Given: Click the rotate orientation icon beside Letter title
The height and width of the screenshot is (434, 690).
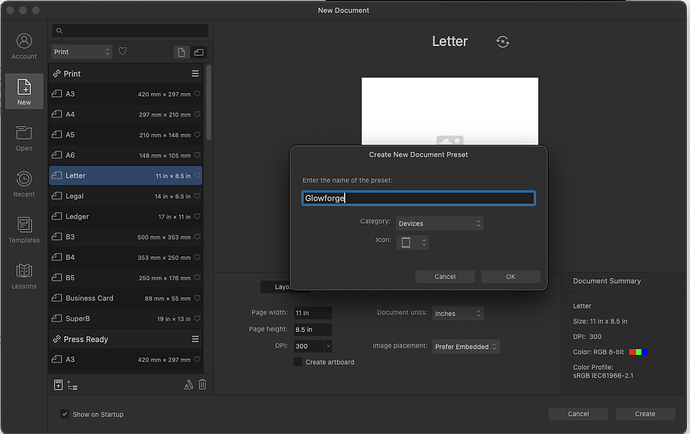Looking at the screenshot, I should click(x=502, y=41).
